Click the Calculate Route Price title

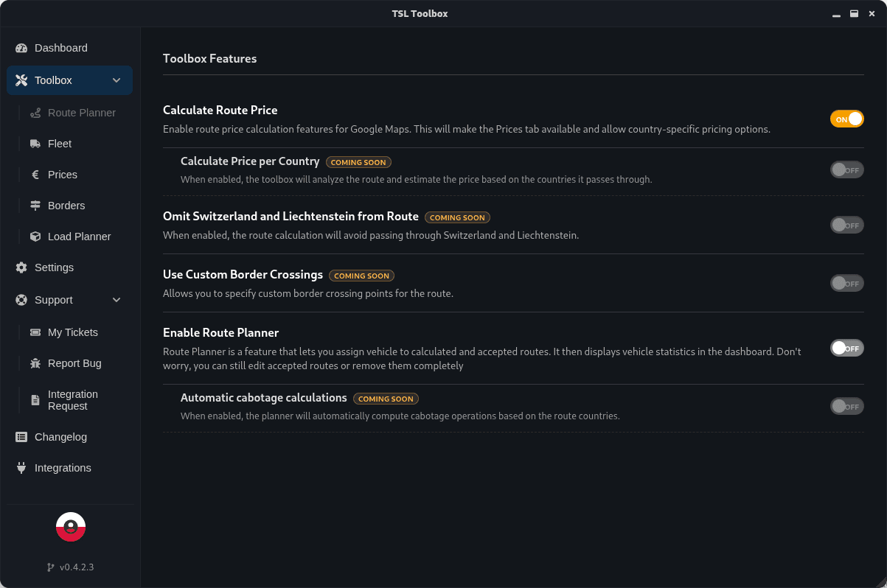[220, 110]
